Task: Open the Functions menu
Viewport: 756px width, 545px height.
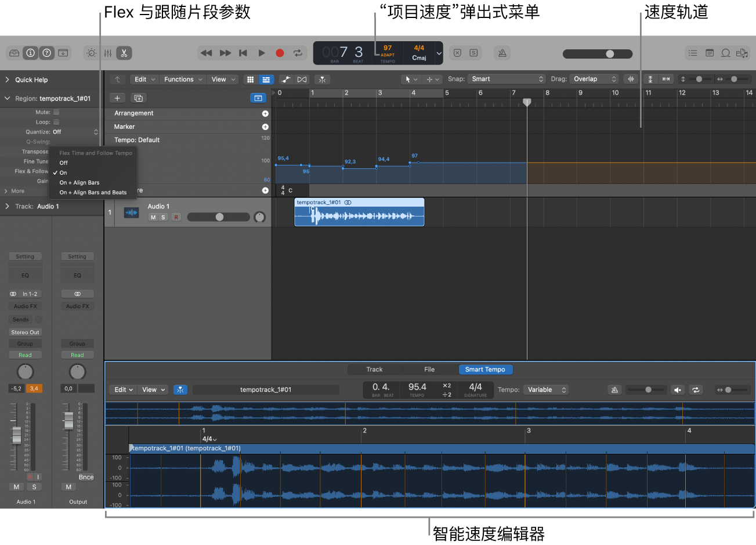Action: tap(183, 80)
